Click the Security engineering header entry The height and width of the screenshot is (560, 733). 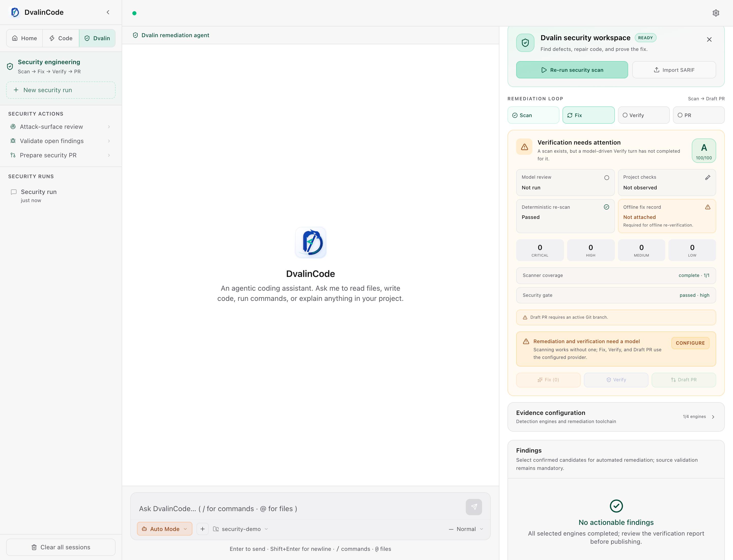61,66
